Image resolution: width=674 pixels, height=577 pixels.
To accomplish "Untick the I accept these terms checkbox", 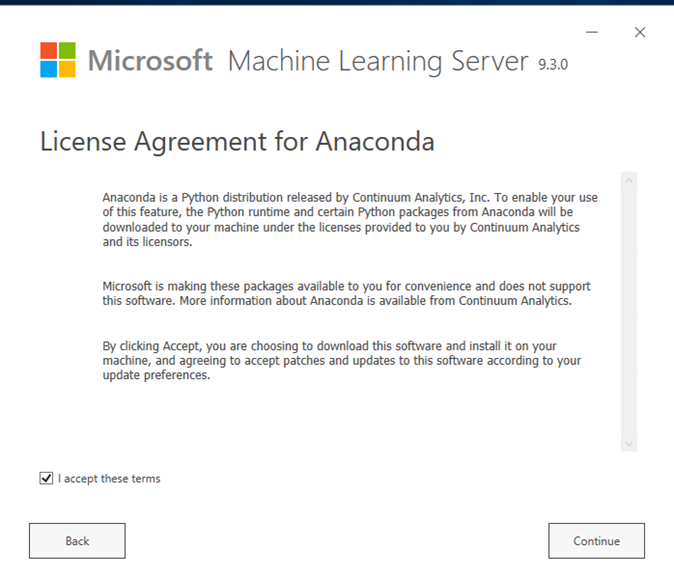I will (46, 478).
